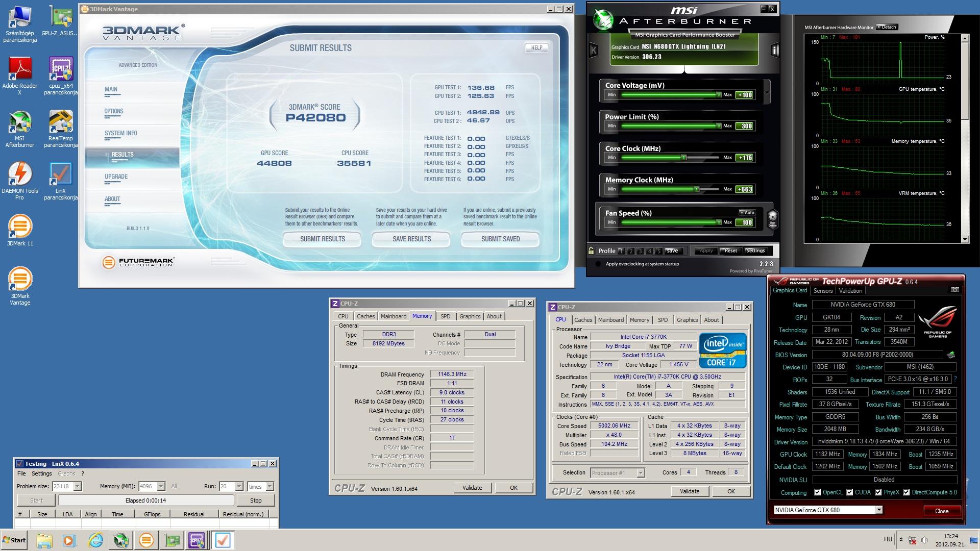Open LinX Settings menu
Image resolution: width=980 pixels, height=551 pixels.
pyautogui.click(x=41, y=473)
